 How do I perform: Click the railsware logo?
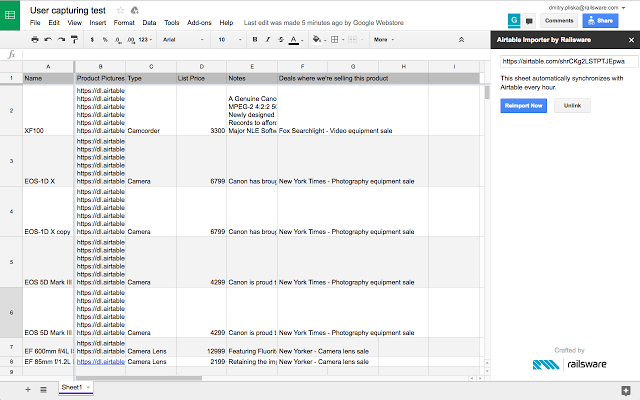coord(569,364)
